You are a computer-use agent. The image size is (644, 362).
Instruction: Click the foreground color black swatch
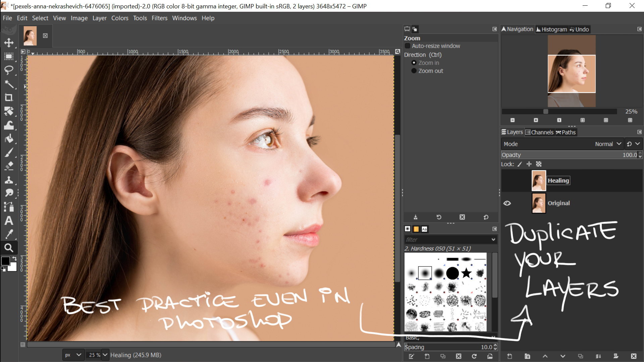tap(5, 261)
